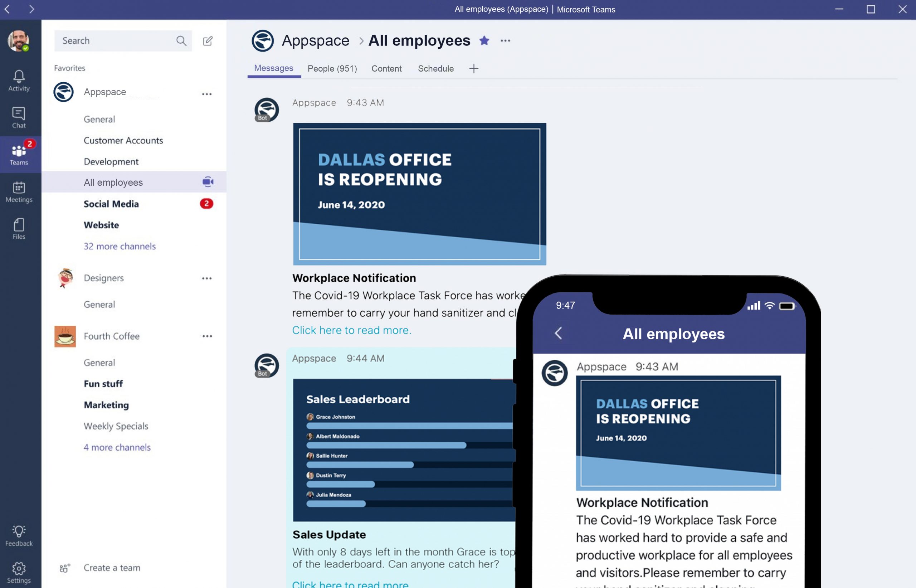The height and width of the screenshot is (588, 916).
Task: Click the Fourth Coffee team avatar
Action: [65, 336]
